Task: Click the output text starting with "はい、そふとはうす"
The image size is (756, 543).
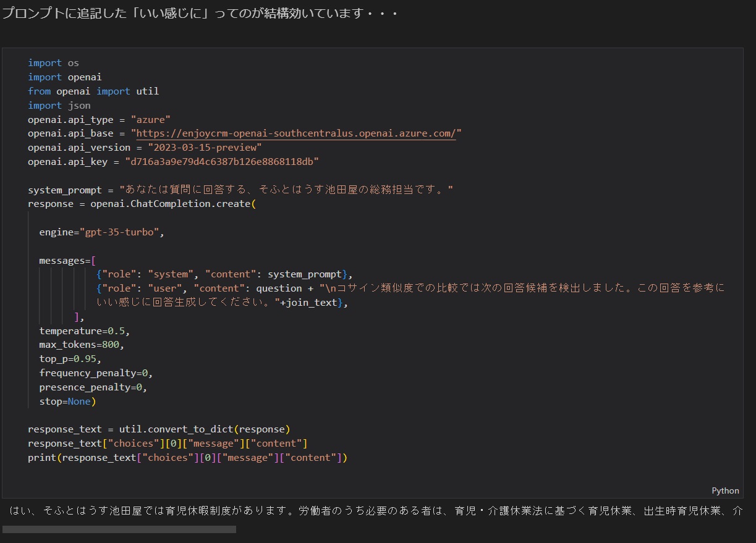Action: pyautogui.click(x=376, y=511)
